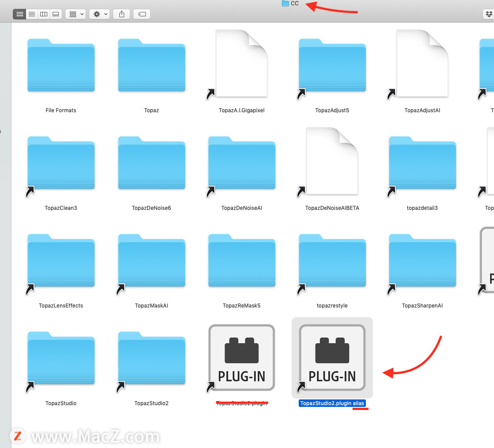
Task: Select the TopazAdjust5 folder alias
Action: pyautogui.click(x=332, y=65)
